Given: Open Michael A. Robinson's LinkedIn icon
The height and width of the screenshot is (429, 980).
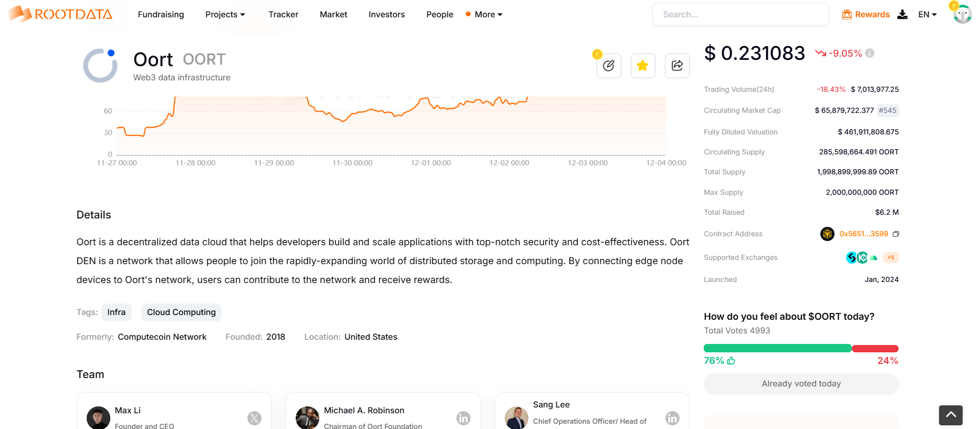Looking at the screenshot, I should coord(463,418).
